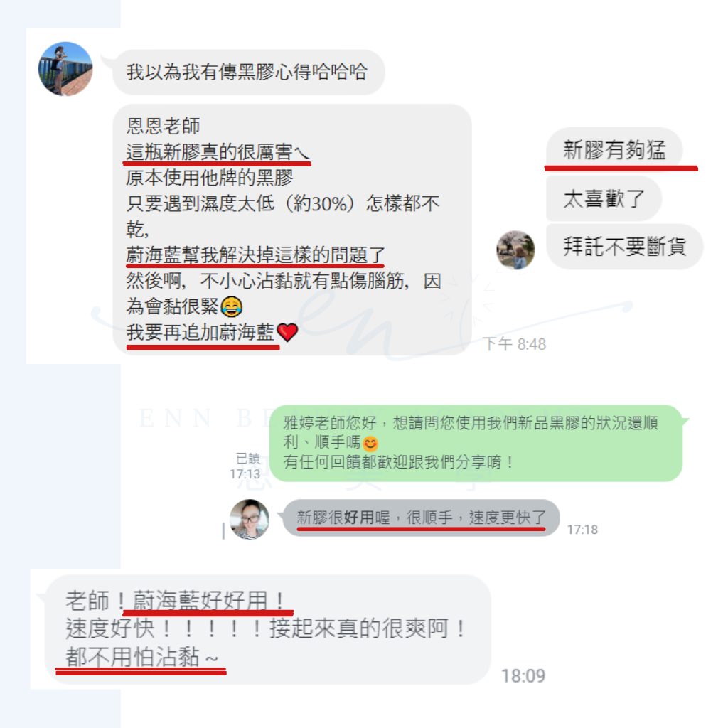728x728 pixels.
Task: Click the laughing-crying emoji after 為會黏很緊
Action: pyautogui.click(x=231, y=306)
